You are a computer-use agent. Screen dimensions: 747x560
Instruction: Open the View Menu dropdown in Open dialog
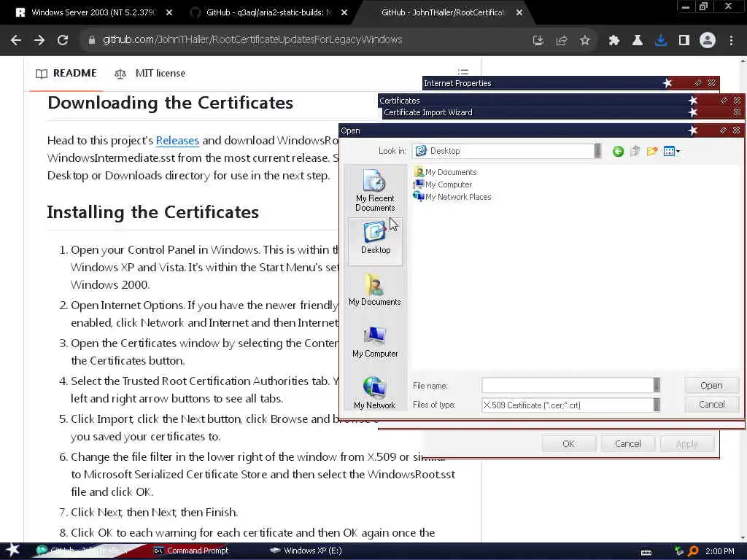click(x=672, y=152)
